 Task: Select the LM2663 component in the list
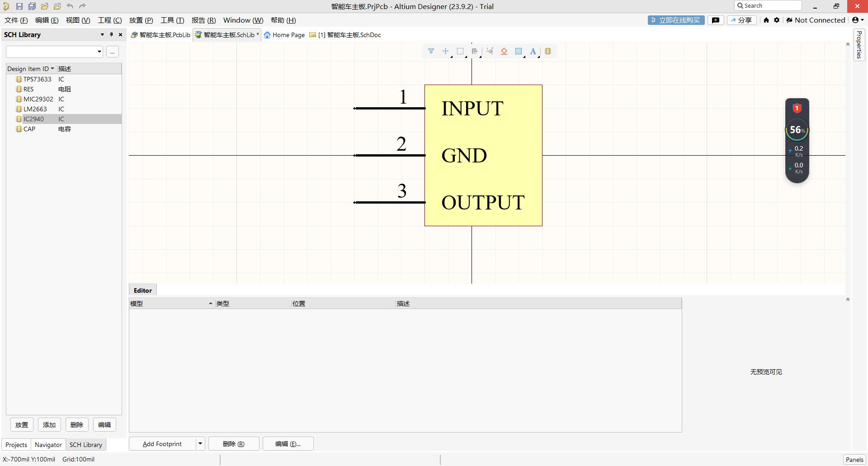pyautogui.click(x=35, y=109)
